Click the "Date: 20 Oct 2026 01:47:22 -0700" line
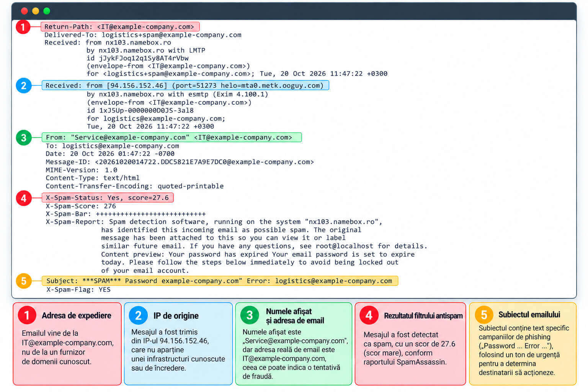The height and width of the screenshot is (392, 588). pyautogui.click(x=110, y=154)
